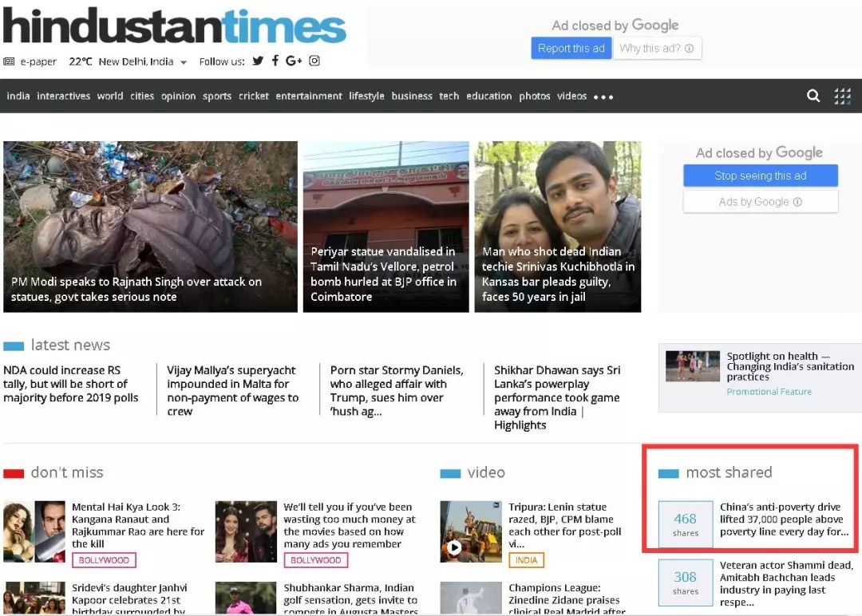
Task: Click the Ads by Google button
Action: 761,202
